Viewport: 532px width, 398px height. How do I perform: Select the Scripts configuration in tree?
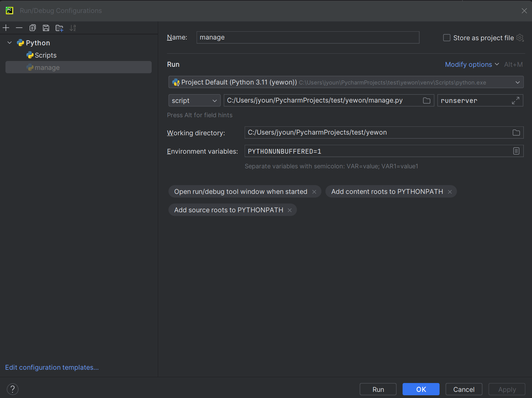[45, 55]
